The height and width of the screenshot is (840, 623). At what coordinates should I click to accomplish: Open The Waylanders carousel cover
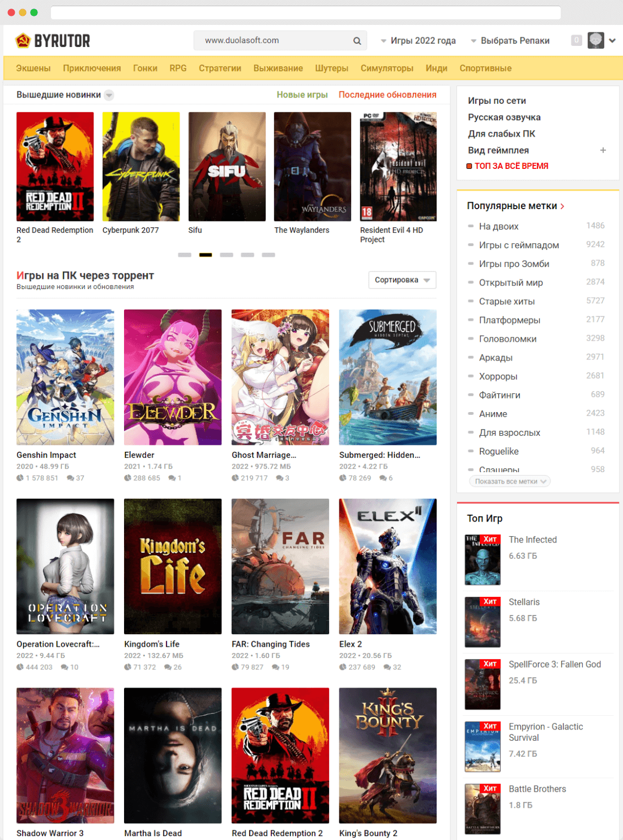point(313,167)
